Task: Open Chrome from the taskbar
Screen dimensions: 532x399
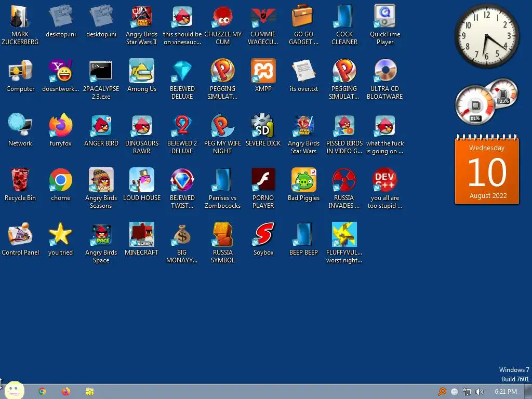Action: 42,392
